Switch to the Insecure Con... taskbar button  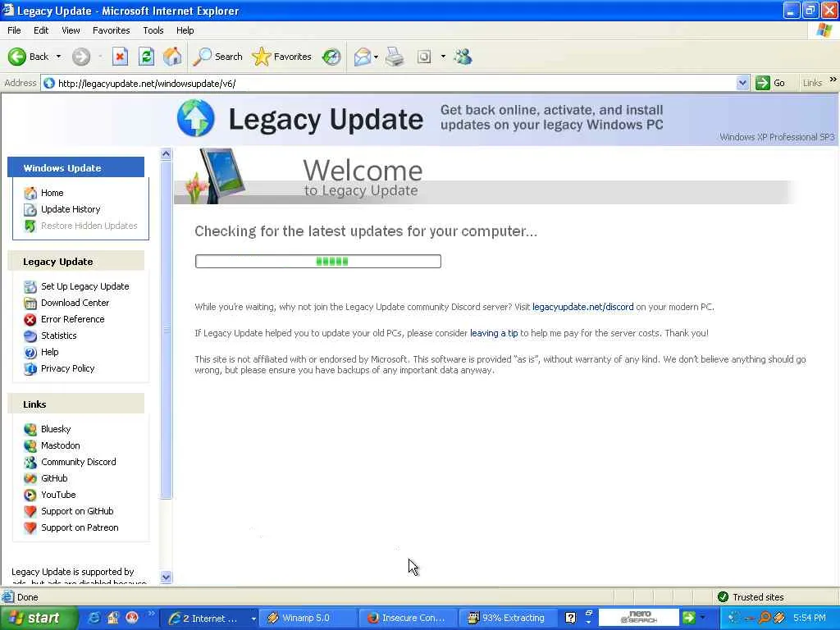click(407, 619)
